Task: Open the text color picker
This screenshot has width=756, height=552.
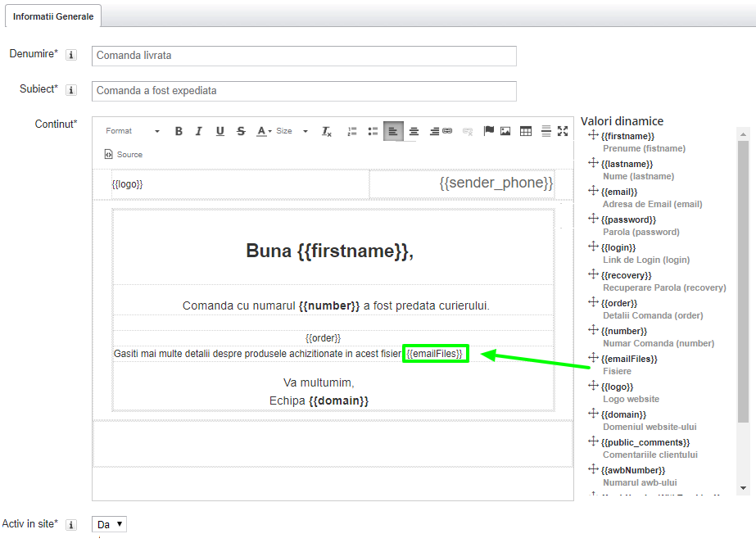Action: point(264,131)
